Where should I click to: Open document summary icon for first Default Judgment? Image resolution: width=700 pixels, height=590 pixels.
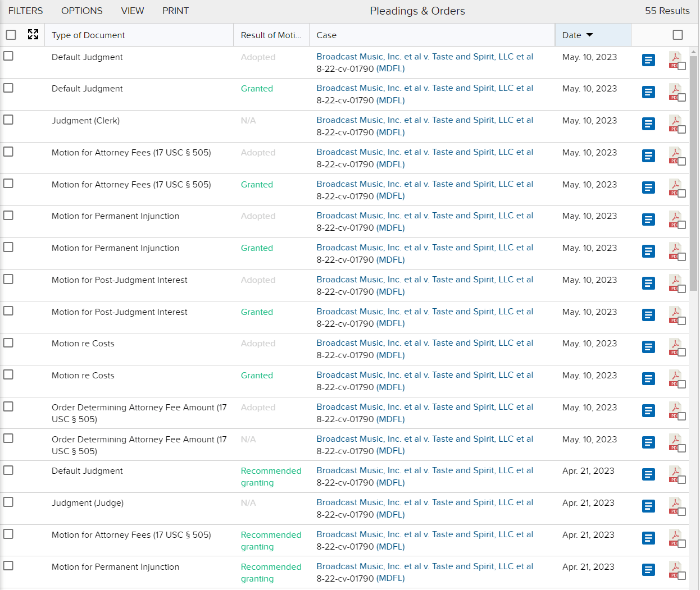[648, 60]
